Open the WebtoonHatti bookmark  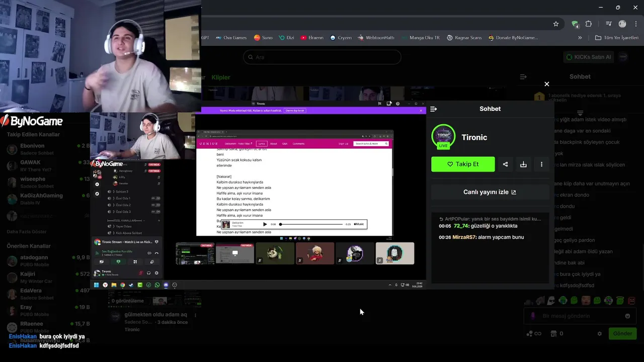tap(376, 38)
